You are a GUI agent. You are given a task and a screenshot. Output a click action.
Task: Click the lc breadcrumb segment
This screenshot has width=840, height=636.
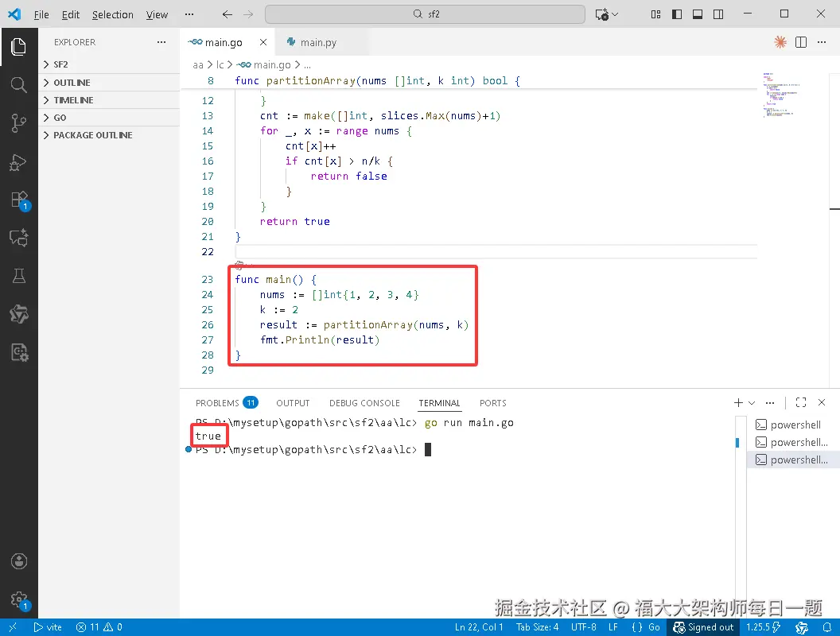point(220,64)
